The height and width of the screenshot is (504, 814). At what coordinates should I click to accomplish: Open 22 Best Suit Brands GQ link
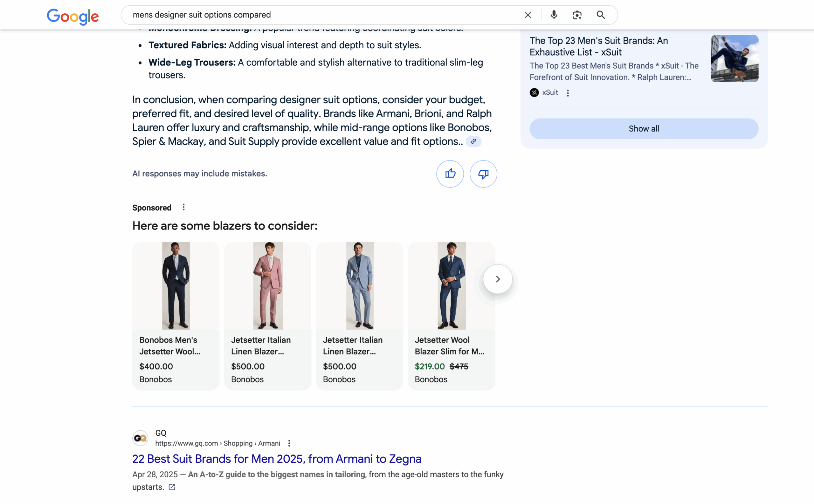click(276, 459)
